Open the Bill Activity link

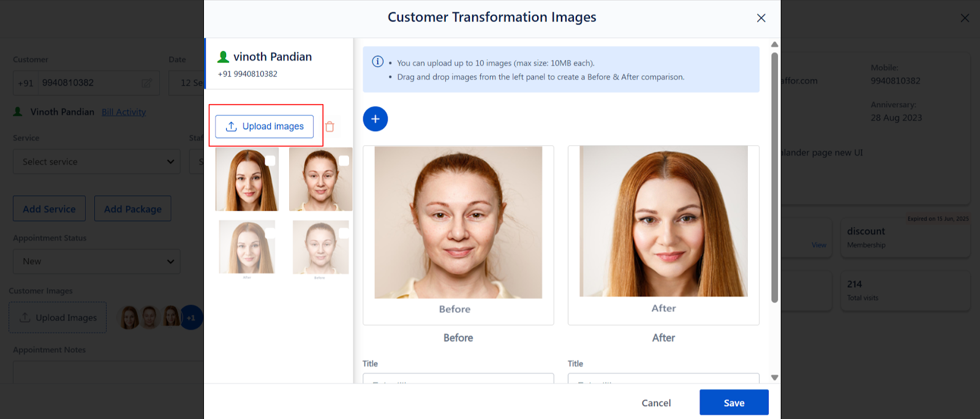(124, 112)
